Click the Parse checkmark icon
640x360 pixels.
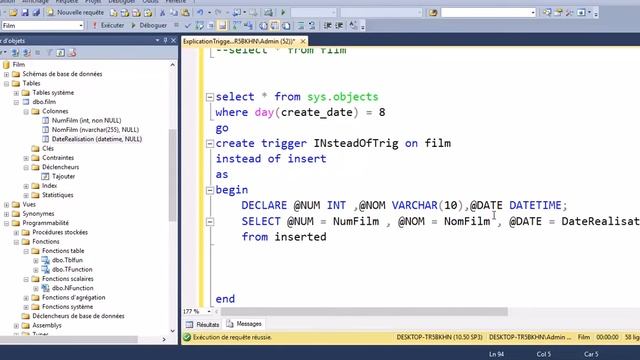187,26
